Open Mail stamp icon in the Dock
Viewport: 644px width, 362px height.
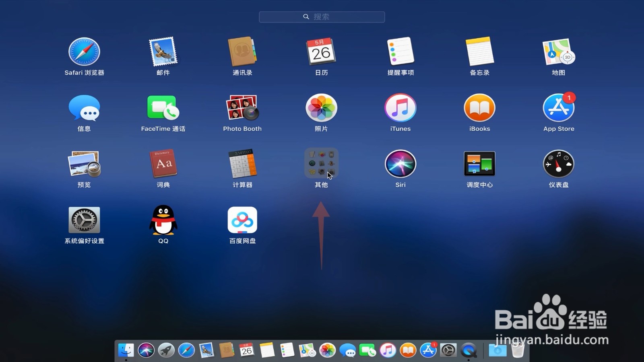coord(206,350)
